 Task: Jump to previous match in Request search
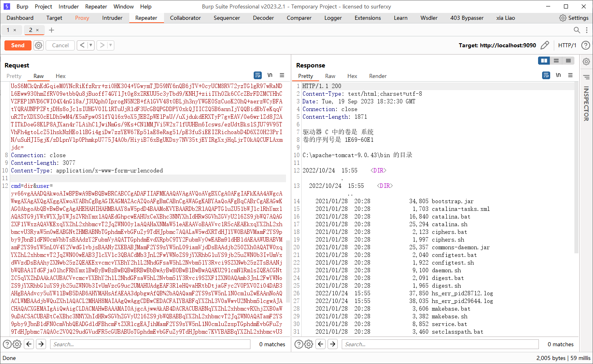[x=29, y=344]
